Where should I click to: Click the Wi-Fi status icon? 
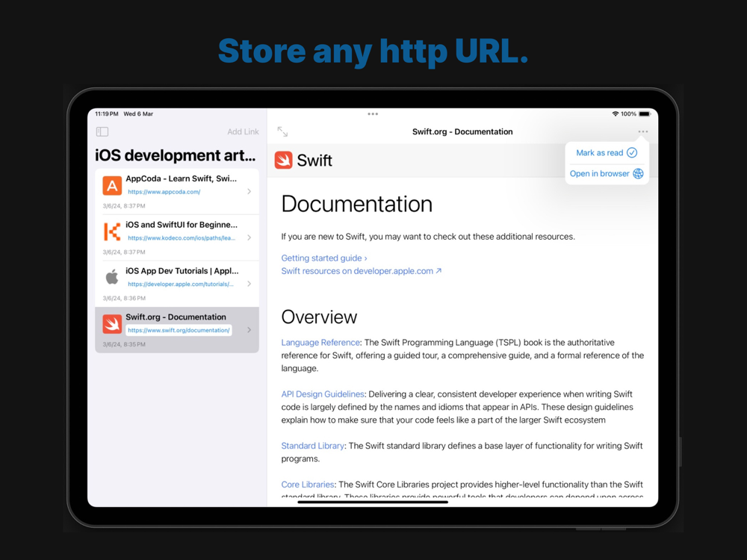(616, 113)
